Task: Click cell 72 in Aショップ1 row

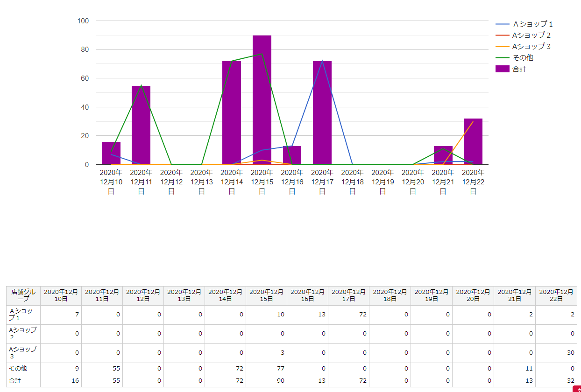Action: click(x=349, y=315)
